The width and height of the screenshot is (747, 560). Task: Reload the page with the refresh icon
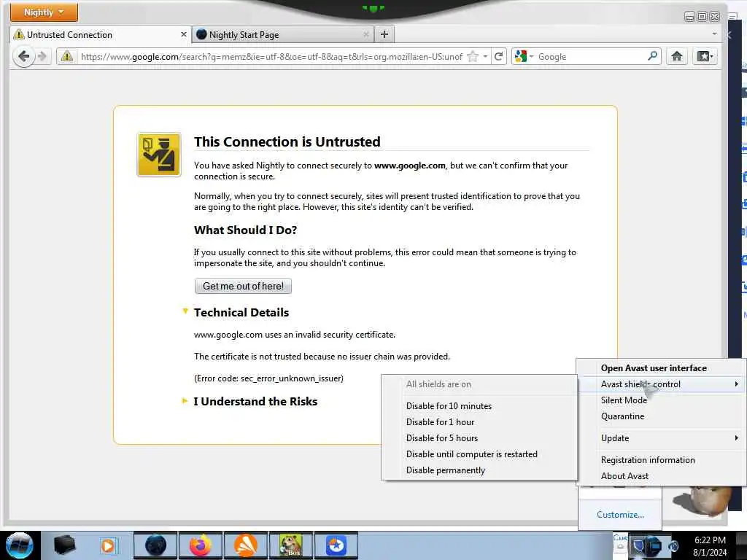point(498,57)
